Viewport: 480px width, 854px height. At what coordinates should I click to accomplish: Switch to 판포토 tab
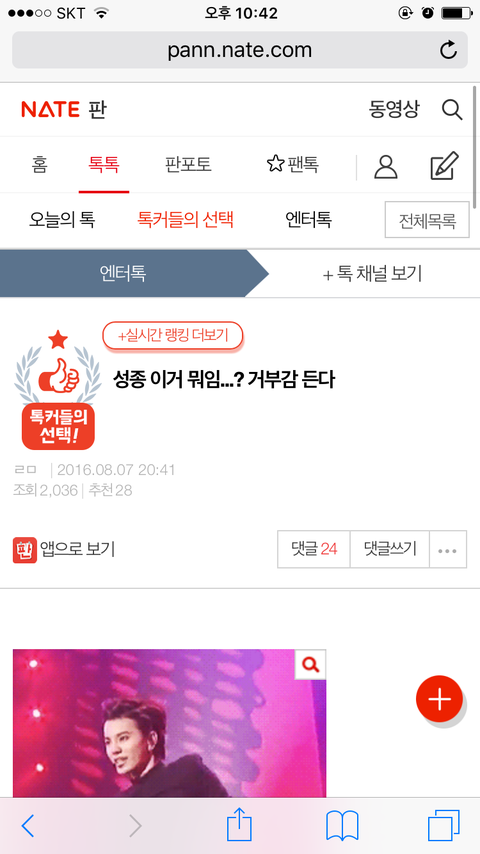click(x=188, y=164)
